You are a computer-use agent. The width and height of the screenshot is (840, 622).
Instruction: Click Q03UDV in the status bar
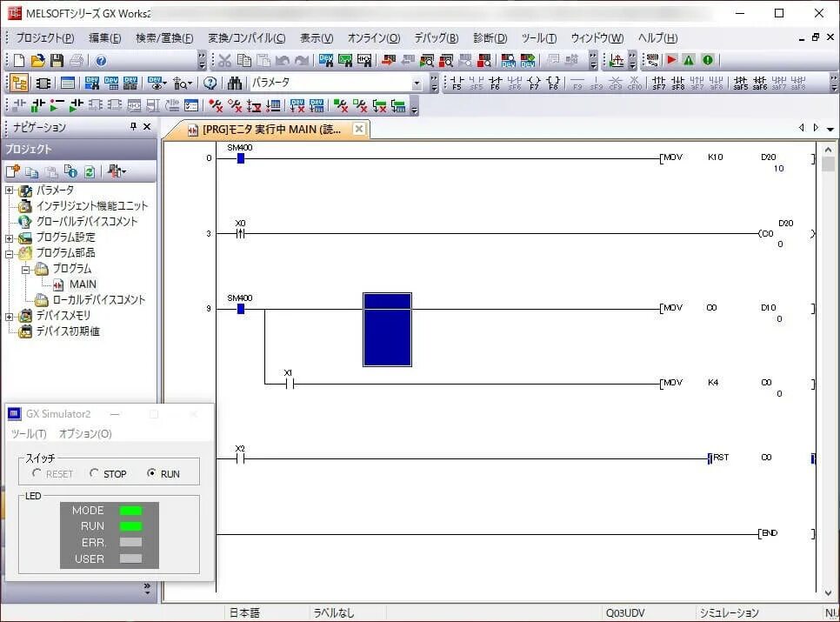pyautogui.click(x=625, y=613)
